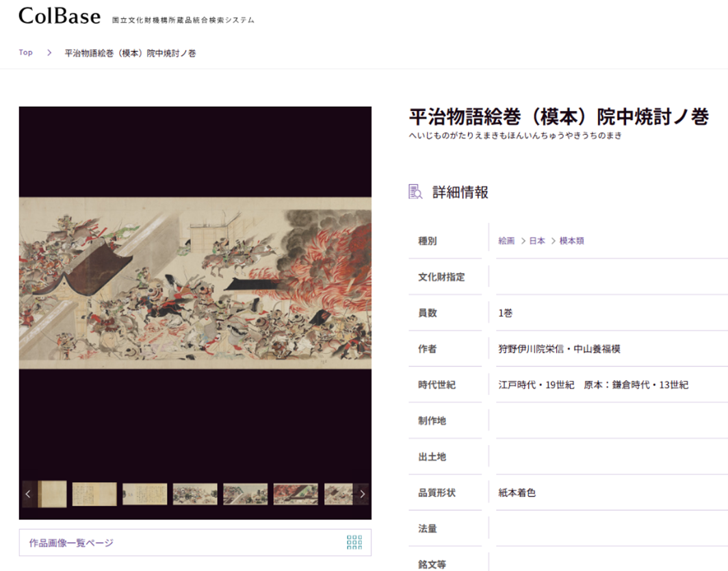Open the image list via the grid icon
The width and height of the screenshot is (728, 571).
pos(354,542)
